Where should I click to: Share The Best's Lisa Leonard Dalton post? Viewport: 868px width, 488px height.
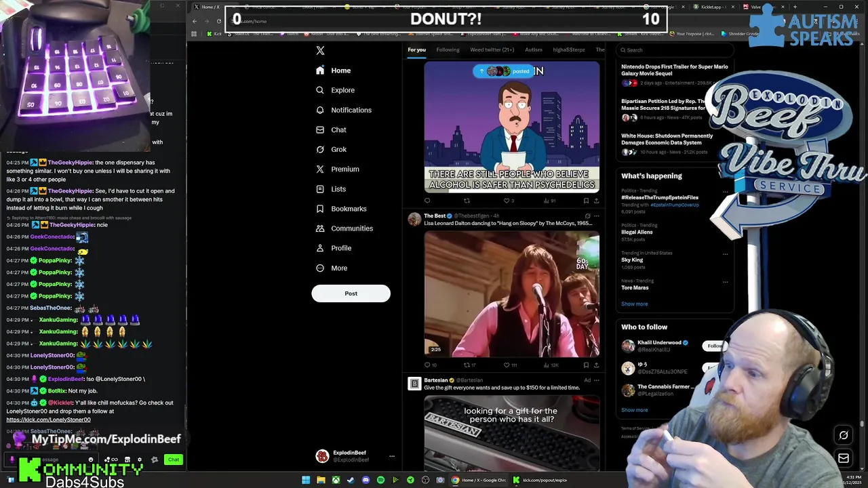tap(596, 365)
